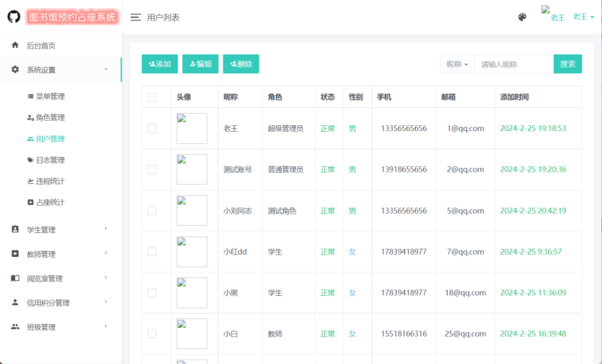Click the avatar thumbnail in 小白 row

point(191,334)
